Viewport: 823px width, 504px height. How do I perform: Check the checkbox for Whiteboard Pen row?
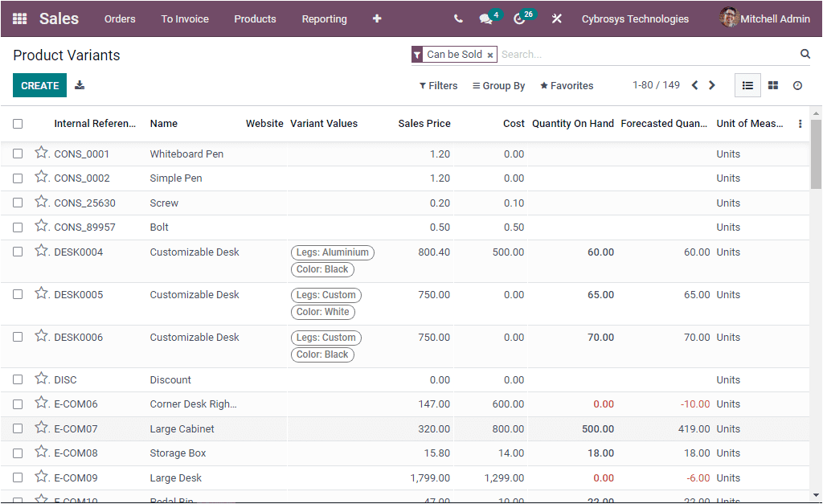point(18,153)
